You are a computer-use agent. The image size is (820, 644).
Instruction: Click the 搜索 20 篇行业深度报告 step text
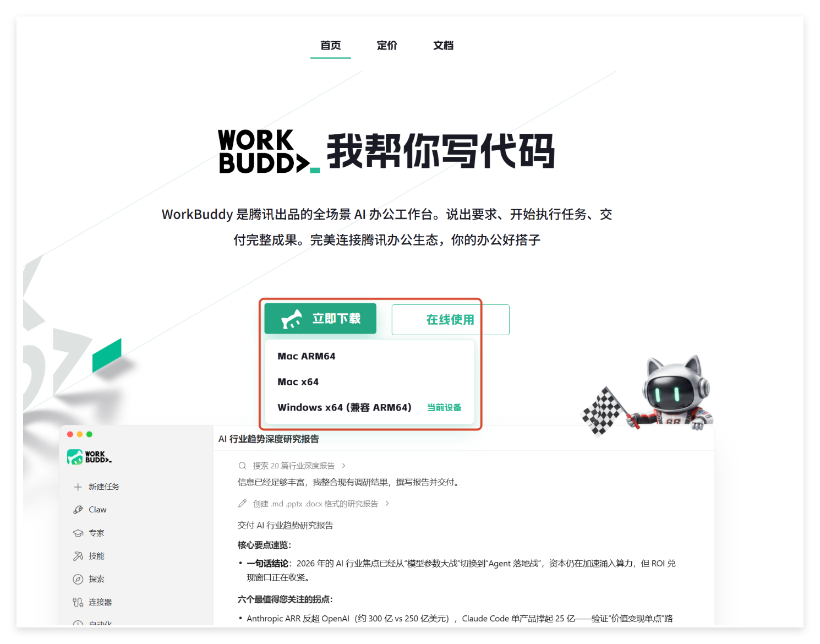coord(294,466)
